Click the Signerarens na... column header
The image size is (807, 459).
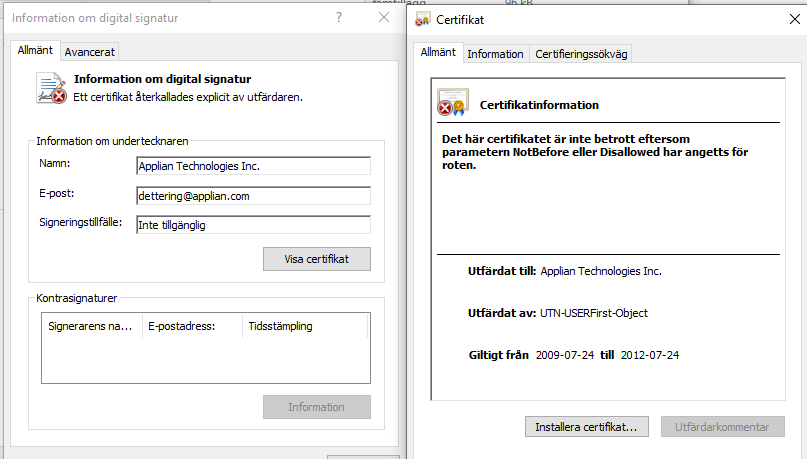92,326
